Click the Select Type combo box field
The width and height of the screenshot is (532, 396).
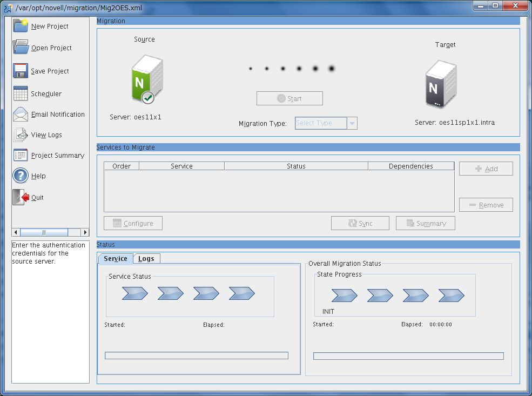(321, 123)
